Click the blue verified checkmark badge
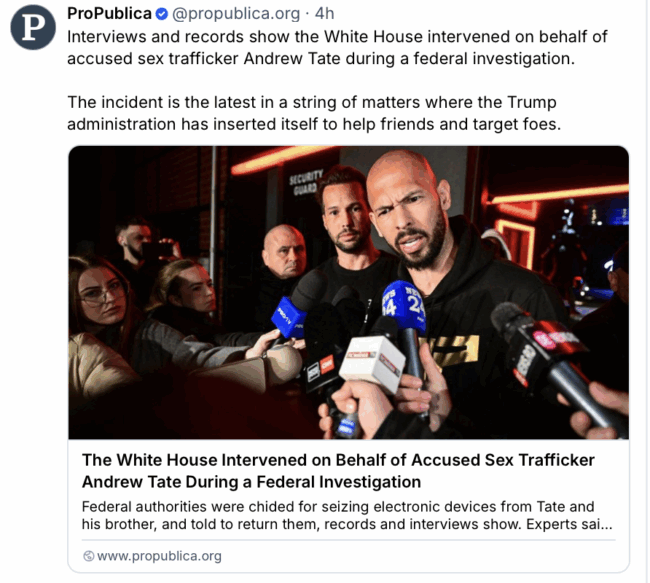 tap(162, 14)
